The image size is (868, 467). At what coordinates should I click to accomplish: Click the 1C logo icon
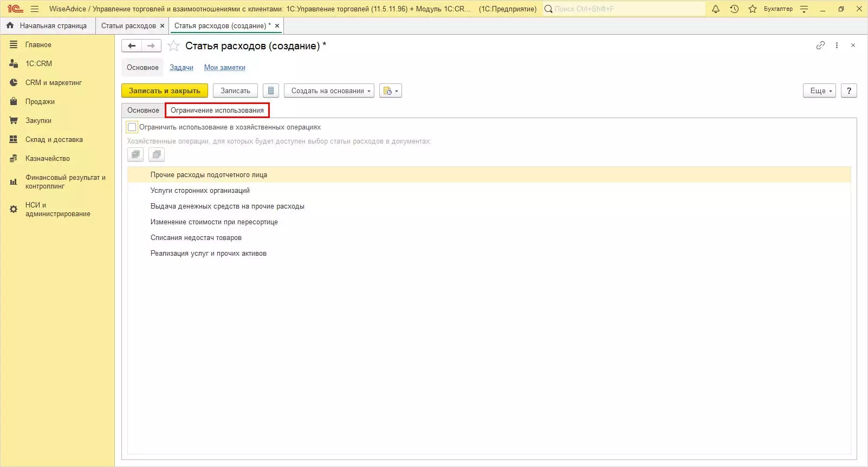coord(15,9)
